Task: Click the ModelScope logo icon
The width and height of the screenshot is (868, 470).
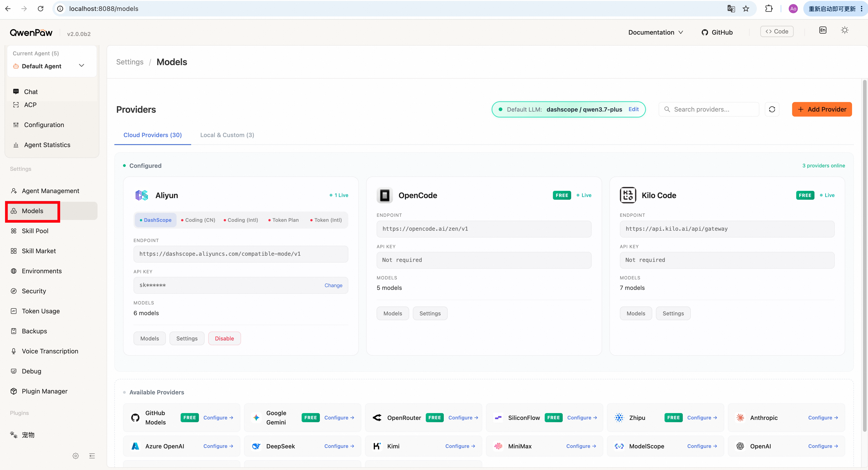Action: click(619, 446)
